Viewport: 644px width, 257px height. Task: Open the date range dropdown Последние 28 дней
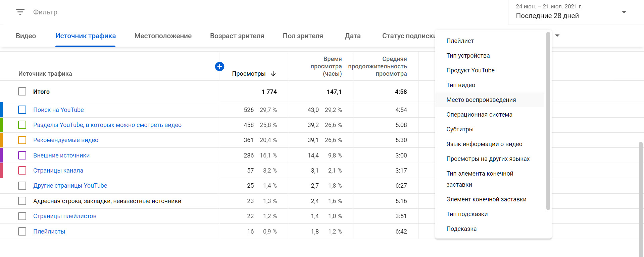(571, 12)
